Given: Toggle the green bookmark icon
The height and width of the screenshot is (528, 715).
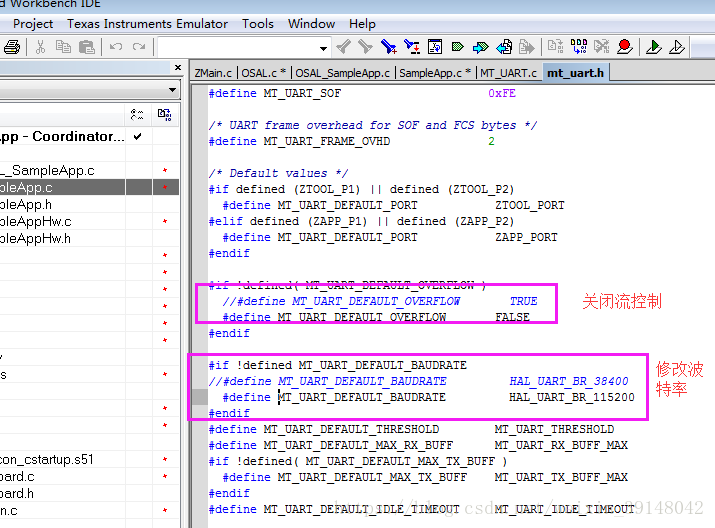Looking at the screenshot, I should [457, 47].
